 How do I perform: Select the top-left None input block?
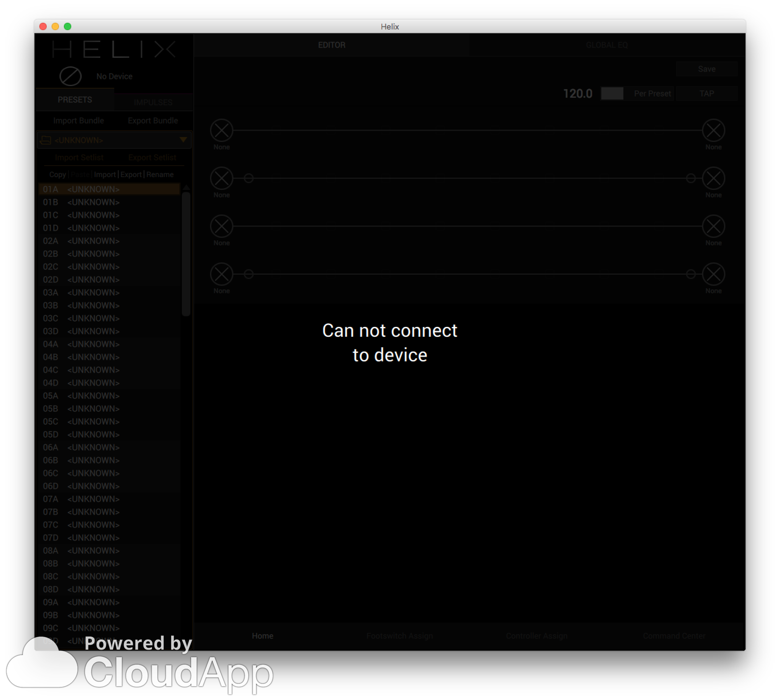(x=222, y=131)
